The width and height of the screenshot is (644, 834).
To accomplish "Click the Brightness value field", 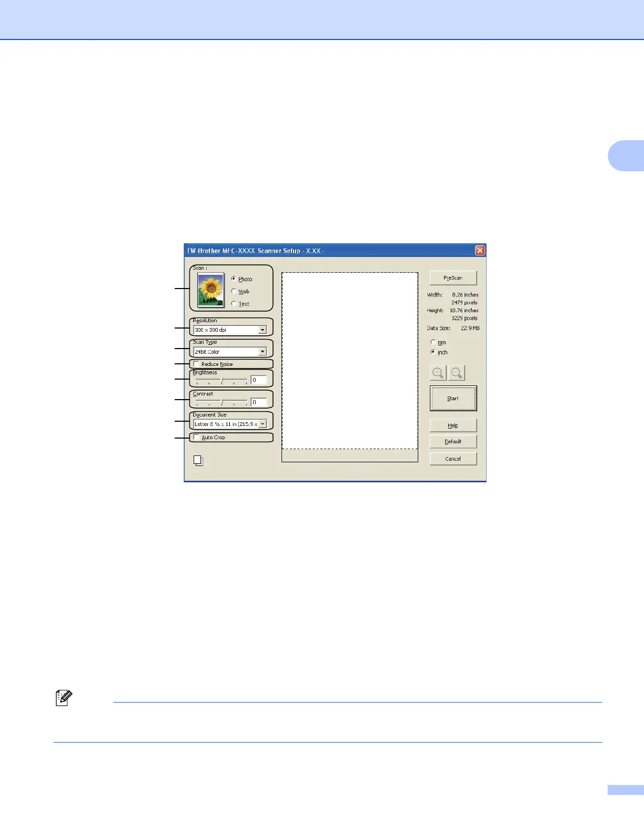I will pyautogui.click(x=258, y=380).
